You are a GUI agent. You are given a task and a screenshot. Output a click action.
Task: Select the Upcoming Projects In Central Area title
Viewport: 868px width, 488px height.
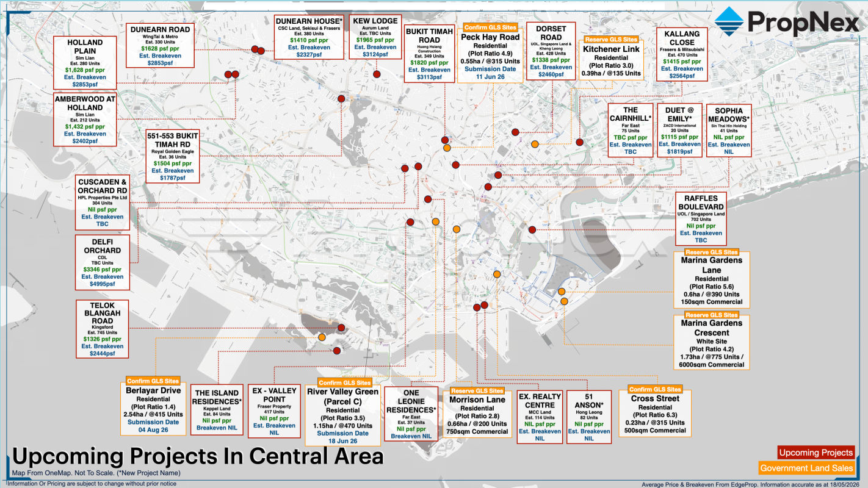tap(198, 456)
